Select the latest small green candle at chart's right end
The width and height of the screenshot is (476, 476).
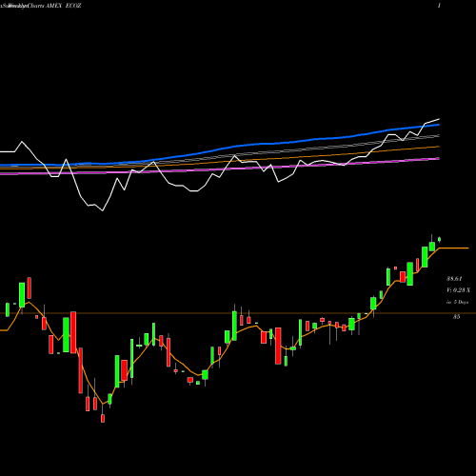440,239
